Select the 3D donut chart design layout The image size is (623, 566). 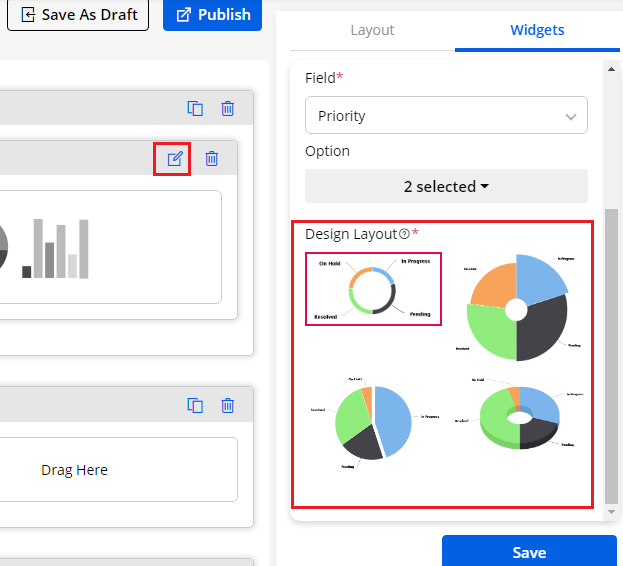pyautogui.click(x=518, y=420)
